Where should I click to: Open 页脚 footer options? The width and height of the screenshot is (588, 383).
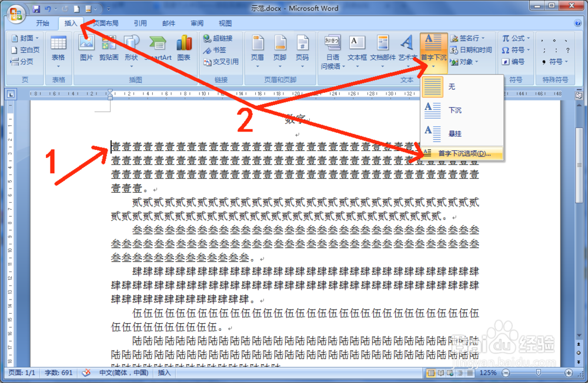pos(280,52)
